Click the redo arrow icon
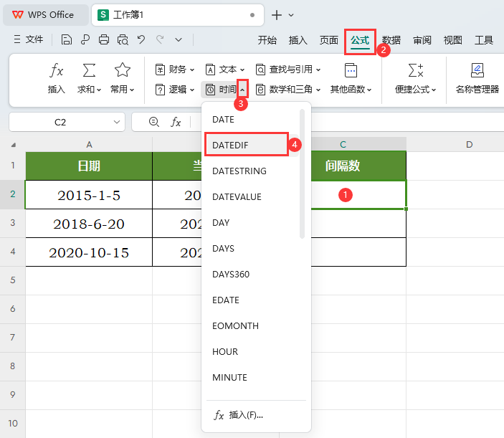This screenshot has width=504, height=438. click(160, 40)
